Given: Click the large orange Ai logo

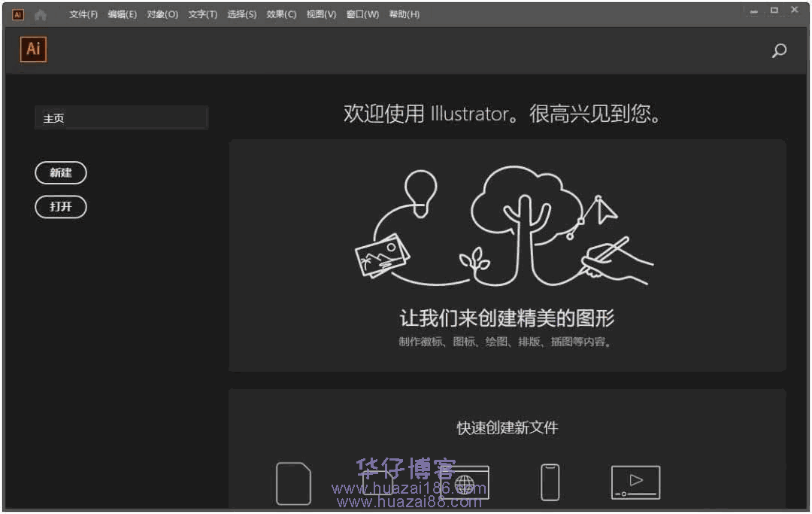Looking at the screenshot, I should pos(34,49).
